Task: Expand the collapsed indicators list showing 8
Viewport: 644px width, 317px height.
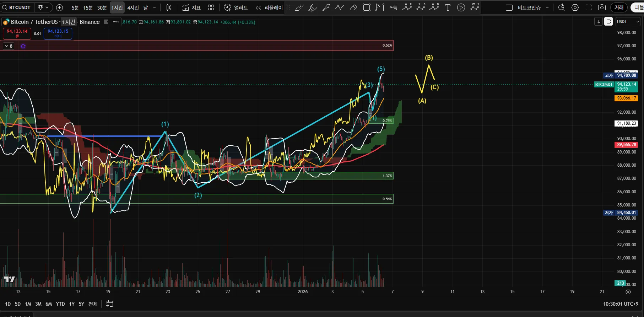Action: tap(9, 46)
